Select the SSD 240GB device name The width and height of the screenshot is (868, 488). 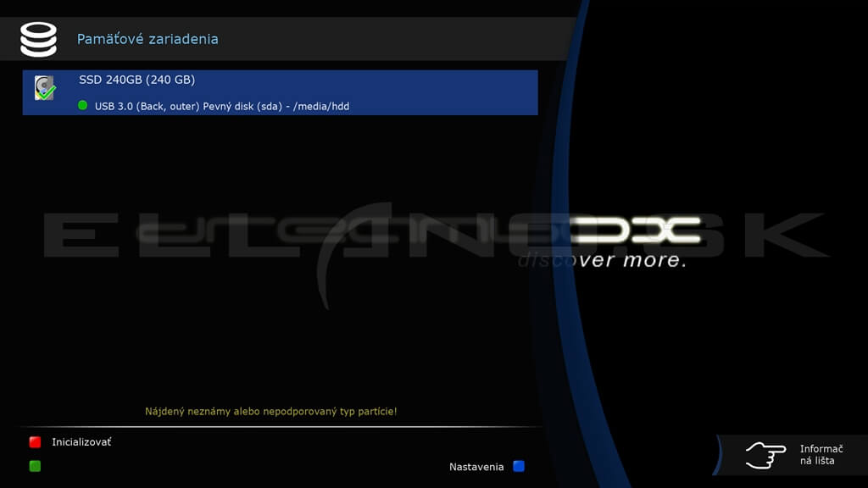point(136,80)
